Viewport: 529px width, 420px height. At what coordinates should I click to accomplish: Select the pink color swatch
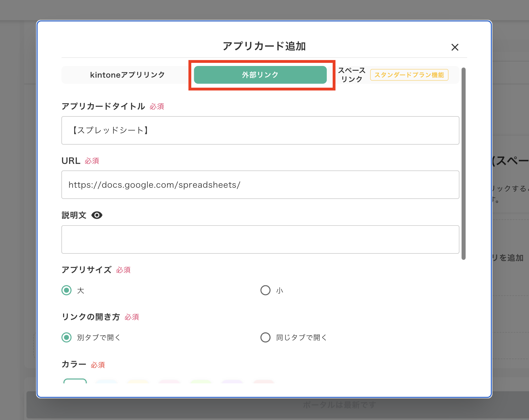[x=169, y=383]
